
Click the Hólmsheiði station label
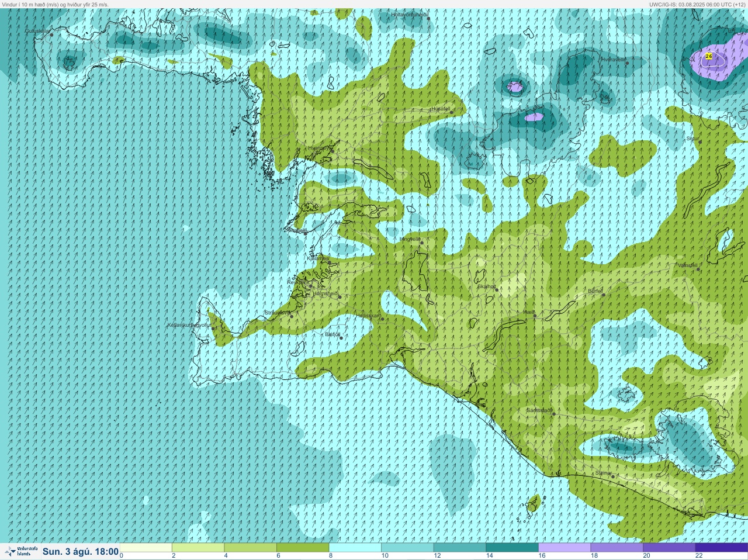(324, 293)
